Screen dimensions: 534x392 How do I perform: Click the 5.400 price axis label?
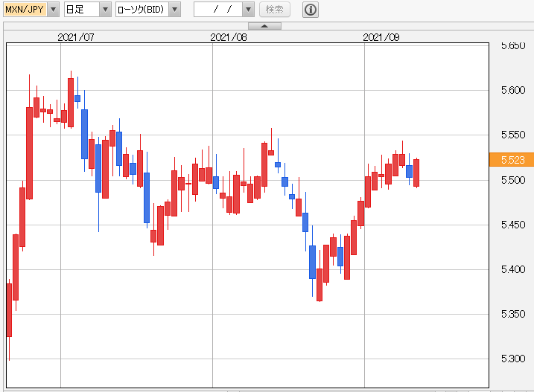[x=513, y=269]
